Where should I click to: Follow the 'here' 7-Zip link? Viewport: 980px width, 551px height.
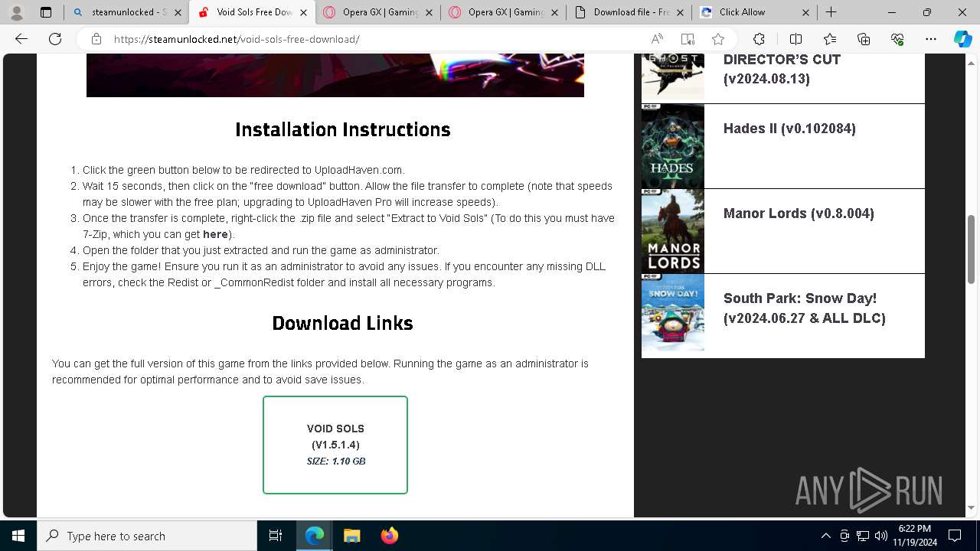(215, 234)
